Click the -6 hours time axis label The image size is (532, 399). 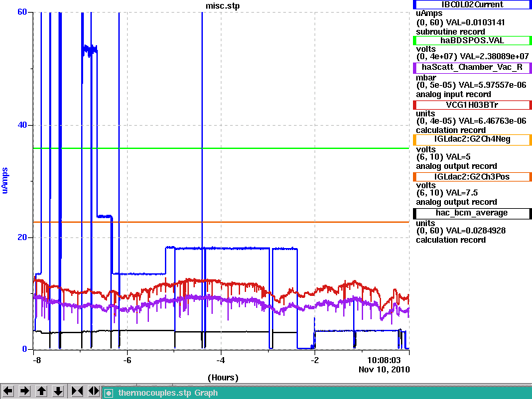tap(127, 360)
